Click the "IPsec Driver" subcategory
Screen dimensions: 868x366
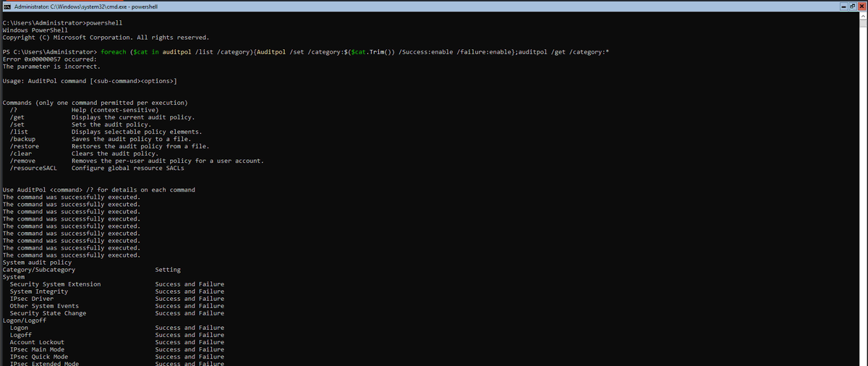tap(32, 298)
